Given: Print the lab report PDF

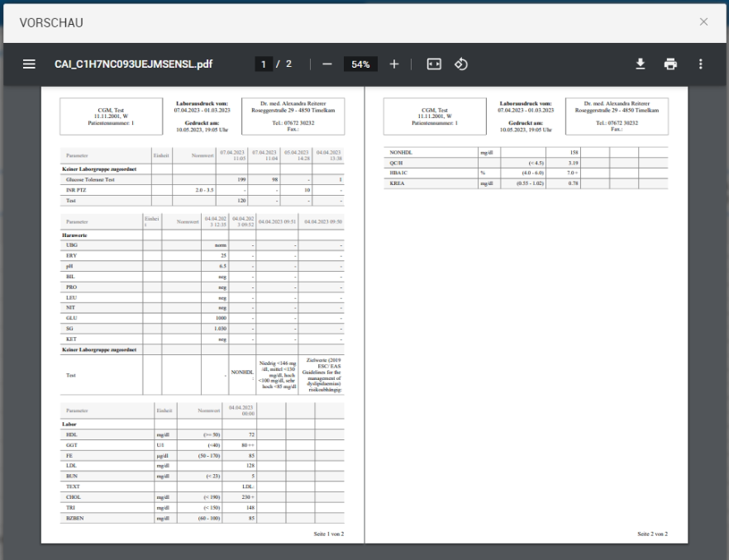Looking at the screenshot, I should point(670,64).
